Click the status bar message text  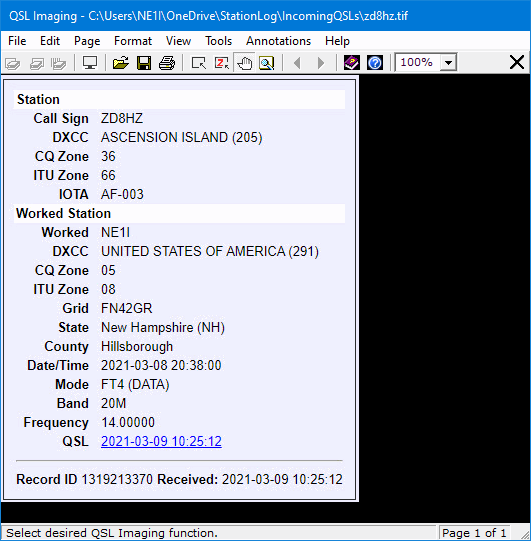112,533
